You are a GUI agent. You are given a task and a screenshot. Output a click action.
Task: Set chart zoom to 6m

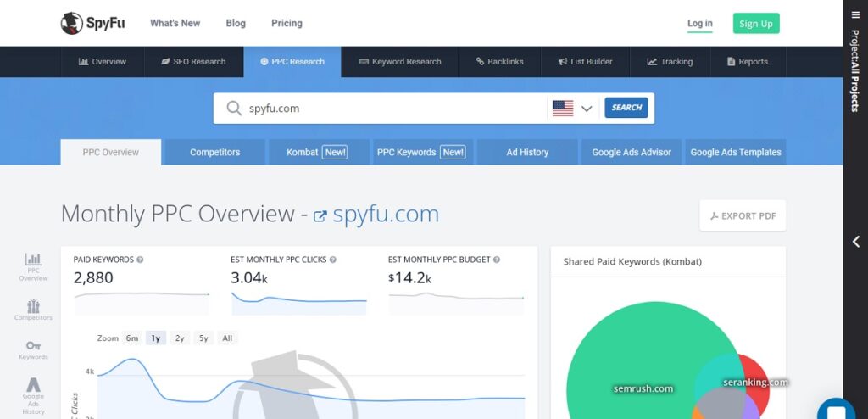click(x=131, y=338)
